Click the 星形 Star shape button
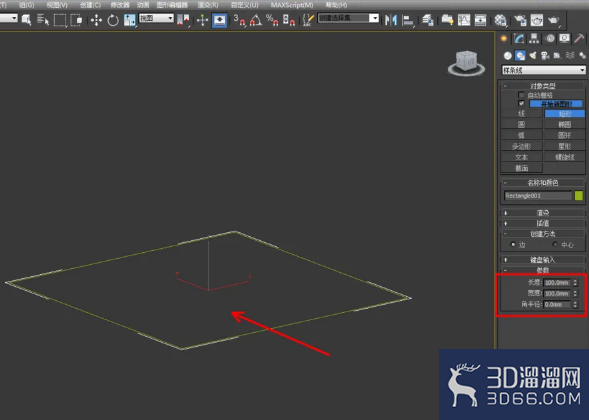The width and height of the screenshot is (589, 420). pyautogui.click(x=565, y=146)
